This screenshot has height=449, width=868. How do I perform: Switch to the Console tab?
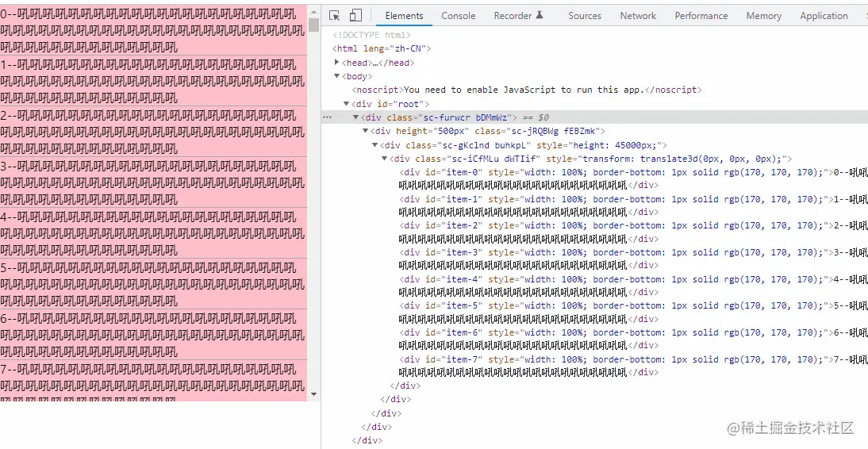pos(459,16)
